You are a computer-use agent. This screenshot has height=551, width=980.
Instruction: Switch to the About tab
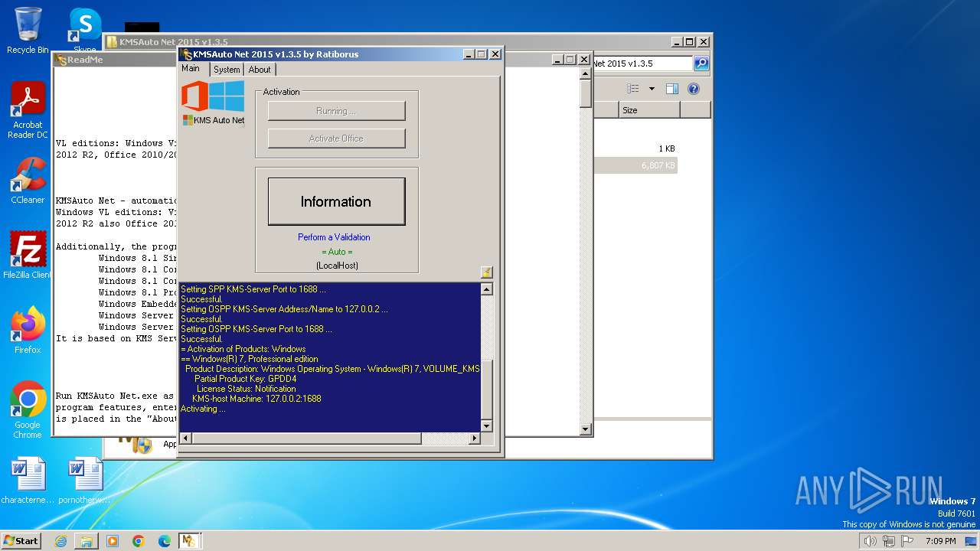click(x=260, y=70)
